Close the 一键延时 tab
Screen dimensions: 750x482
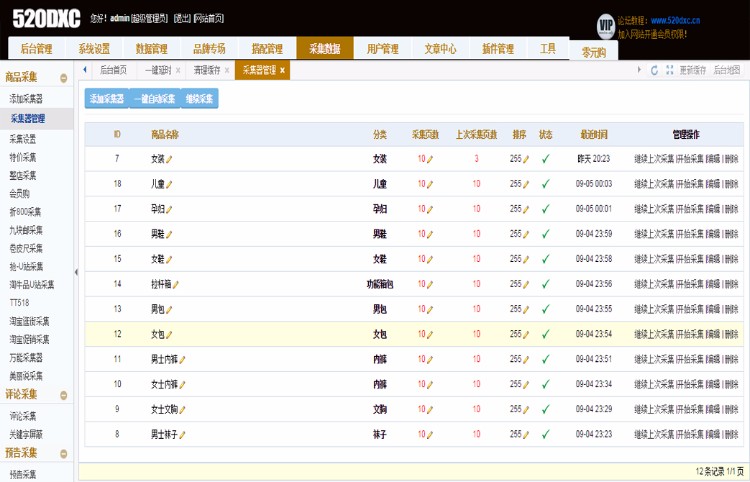click(178, 71)
